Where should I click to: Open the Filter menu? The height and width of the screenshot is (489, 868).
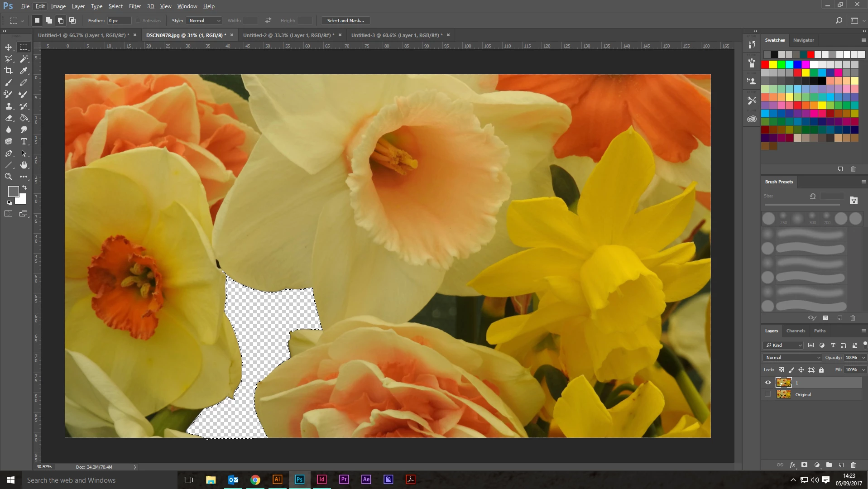click(134, 6)
